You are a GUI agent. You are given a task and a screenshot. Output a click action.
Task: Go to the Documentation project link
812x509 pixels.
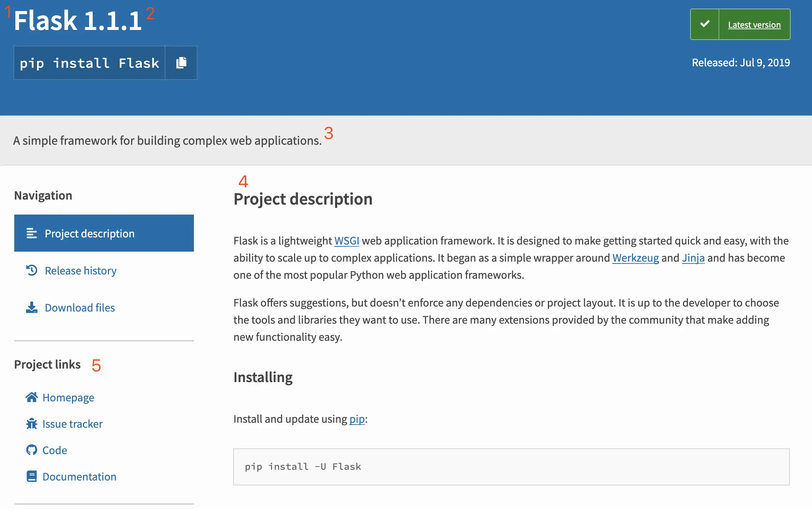coord(79,477)
